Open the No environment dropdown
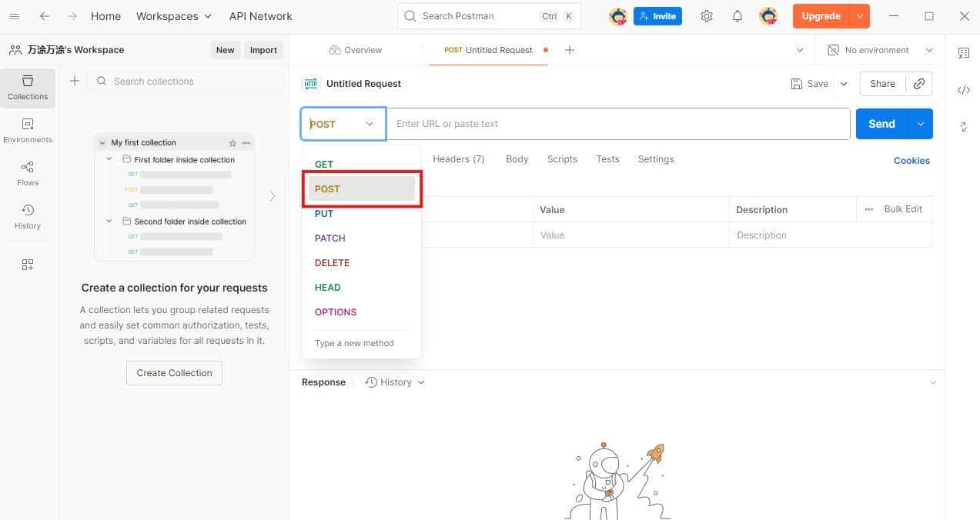The image size is (980, 520). [878, 49]
